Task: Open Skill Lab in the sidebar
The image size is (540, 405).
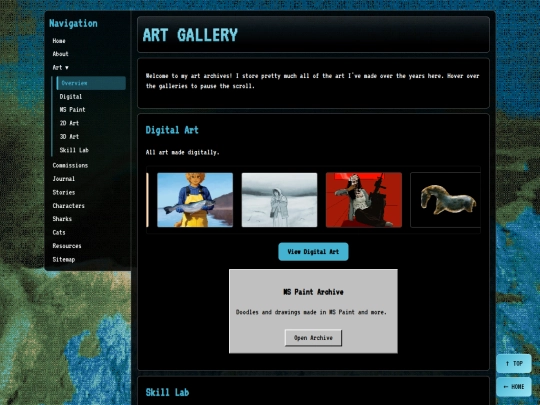Action: coord(74,150)
